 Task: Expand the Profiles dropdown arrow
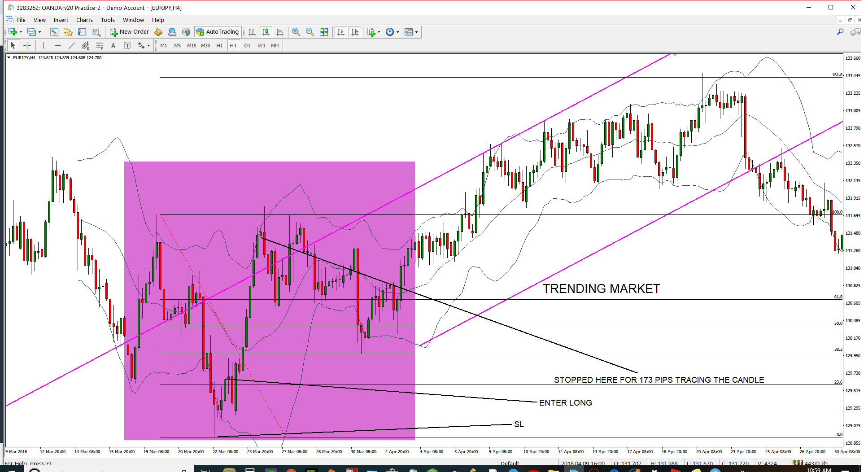[39, 32]
